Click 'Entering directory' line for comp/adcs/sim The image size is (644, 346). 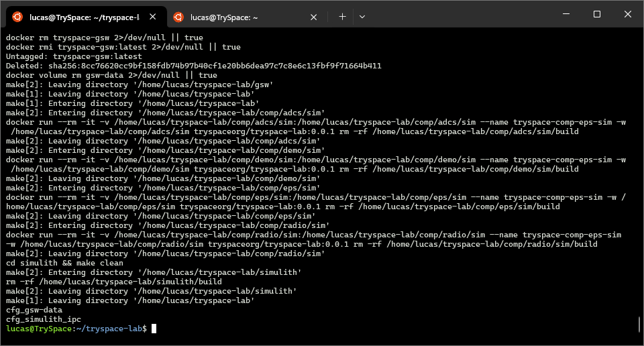(x=166, y=113)
